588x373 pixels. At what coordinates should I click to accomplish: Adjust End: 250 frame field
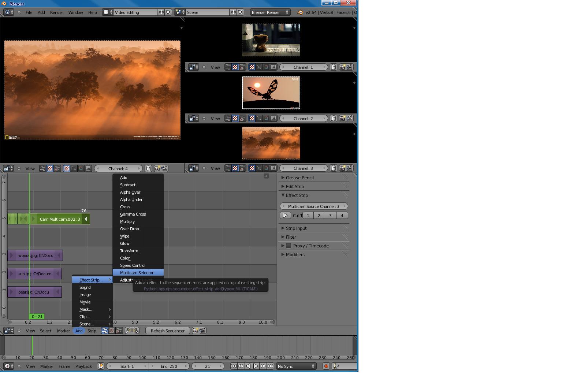point(169,366)
